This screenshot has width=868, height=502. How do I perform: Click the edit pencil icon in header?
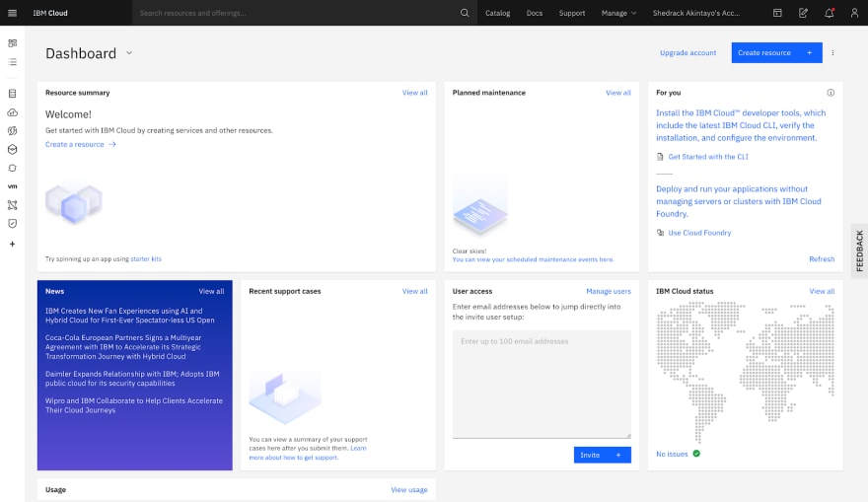(x=803, y=13)
